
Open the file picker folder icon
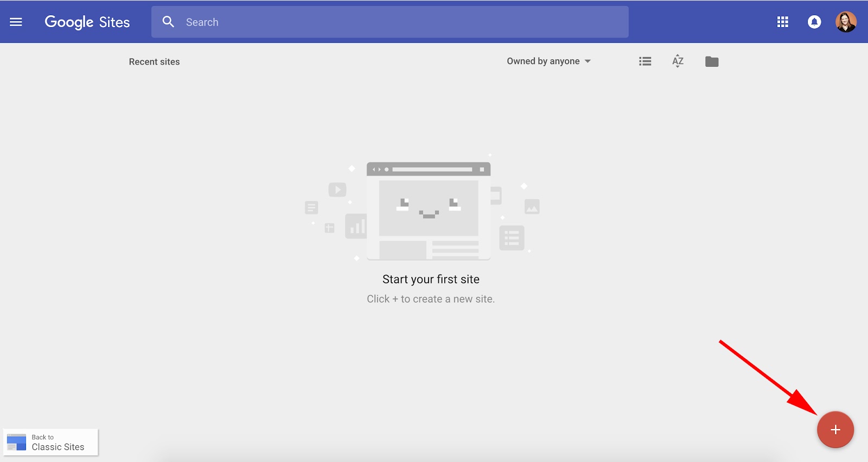tap(712, 61)
